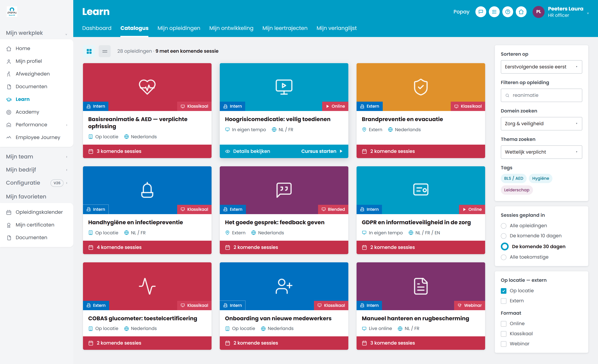Switch to list view icon
Screen dimensions: 598x364
(x=105, y=51)
